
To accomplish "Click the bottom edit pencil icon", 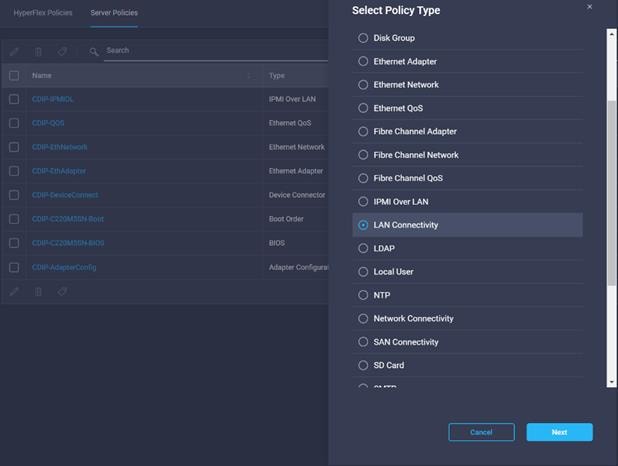I will point(14,291).
